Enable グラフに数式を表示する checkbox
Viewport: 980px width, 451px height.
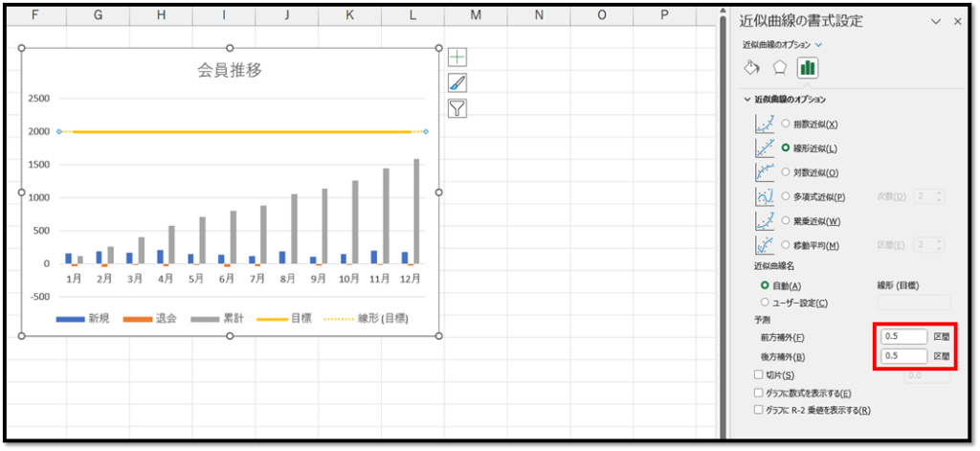[759, 393]
